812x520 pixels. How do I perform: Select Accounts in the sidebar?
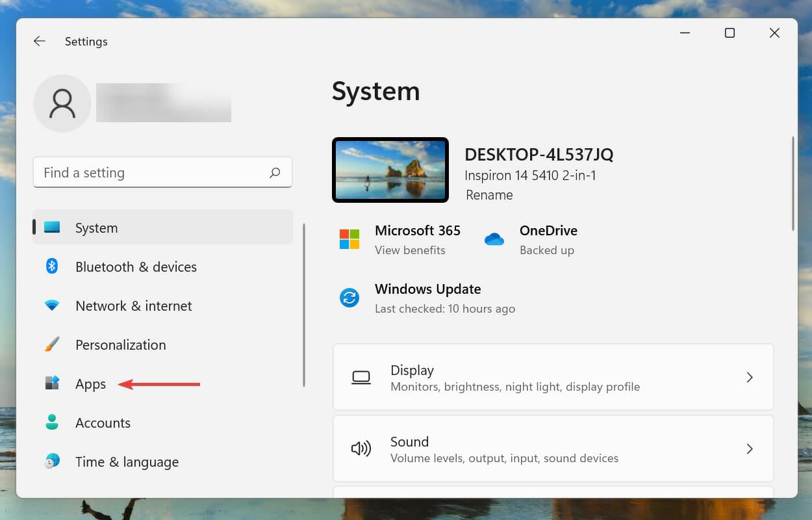(x=163, y=422)
